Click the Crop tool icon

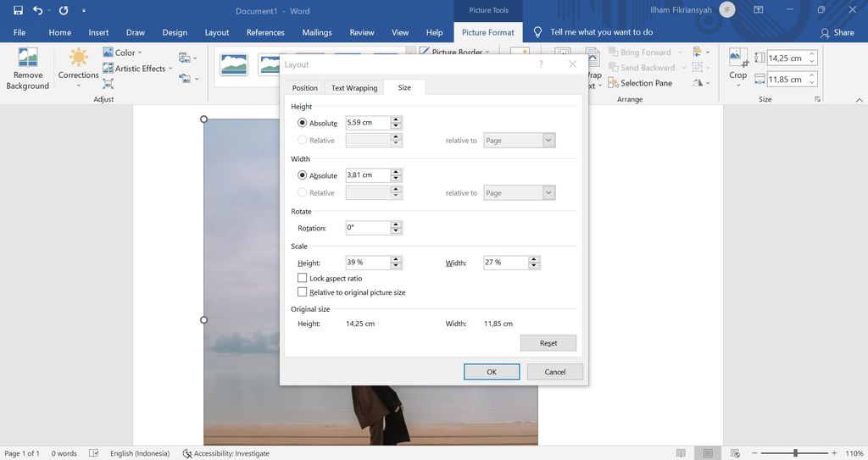(738, 58)
